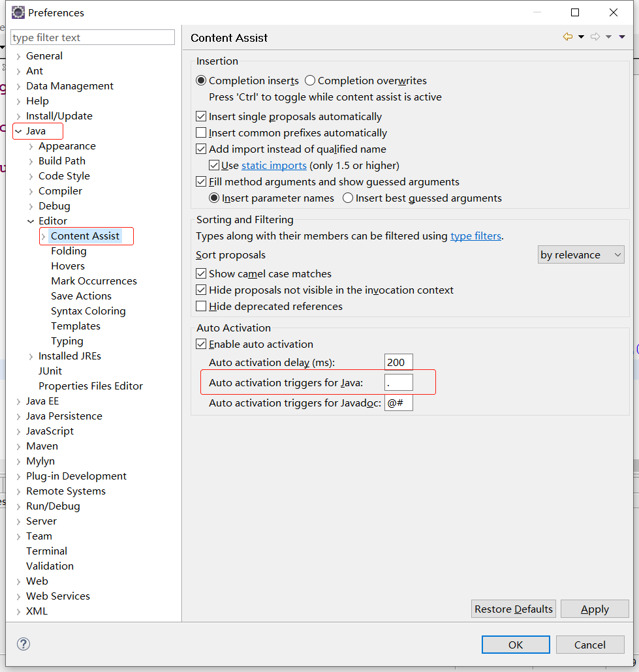Toggle Enable auto activation checkbox

(201, 344)
